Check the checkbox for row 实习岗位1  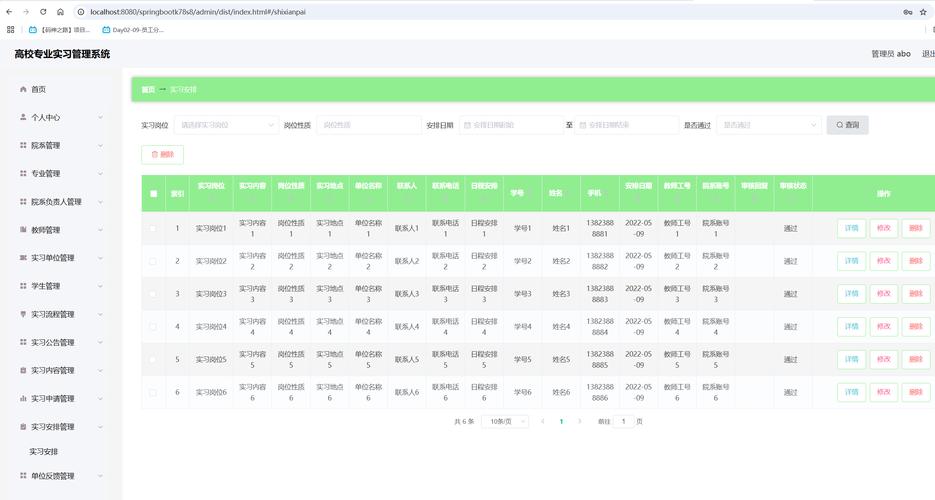pos(153,228)
